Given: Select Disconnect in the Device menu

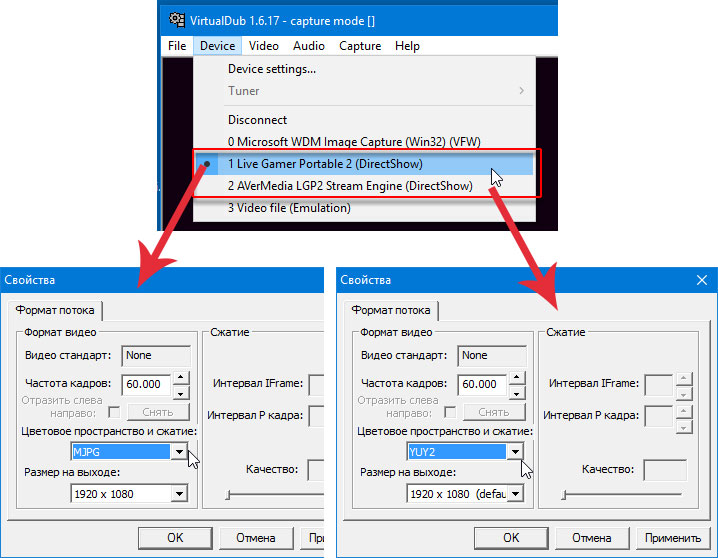Looking at the screenshot, I should tap(364, 120).
